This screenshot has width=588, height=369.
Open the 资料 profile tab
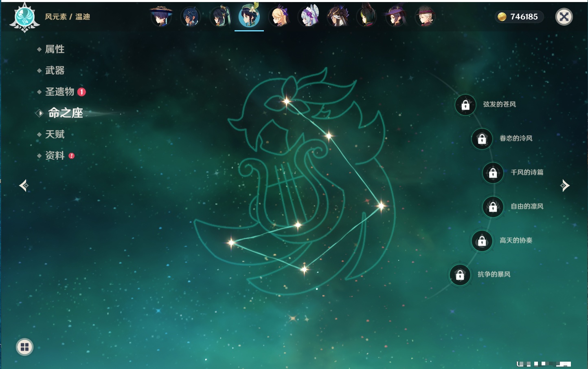coord(55,155)
